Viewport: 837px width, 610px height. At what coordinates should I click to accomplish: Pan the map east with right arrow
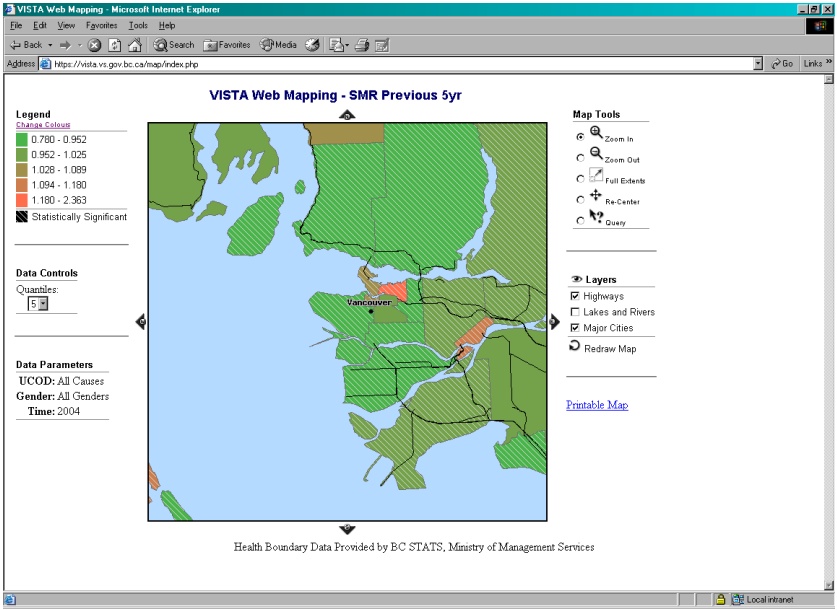click(554, 321)
